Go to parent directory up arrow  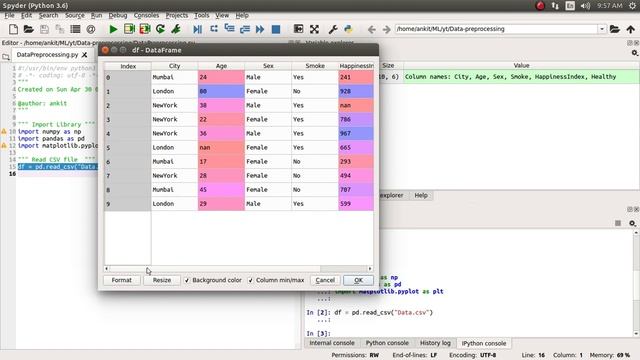pos(631,29)
